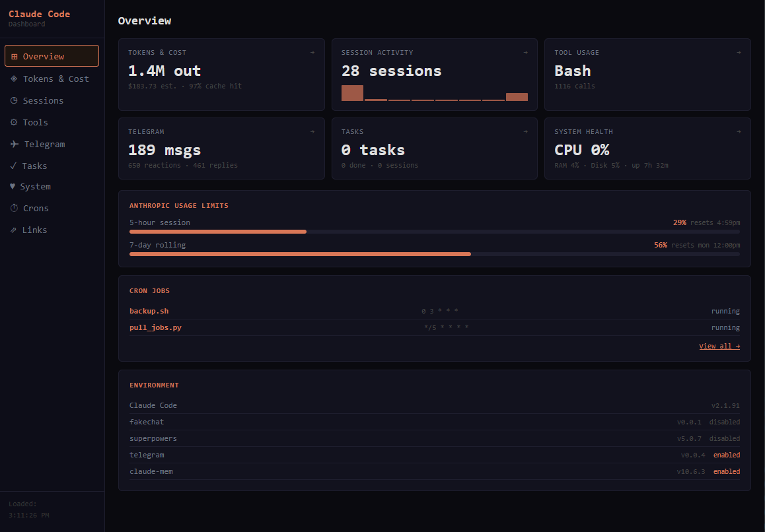Click the */5 * * * * schedule
The height and width of the screenshot is (532, 765).
click(x=447, y=327)
